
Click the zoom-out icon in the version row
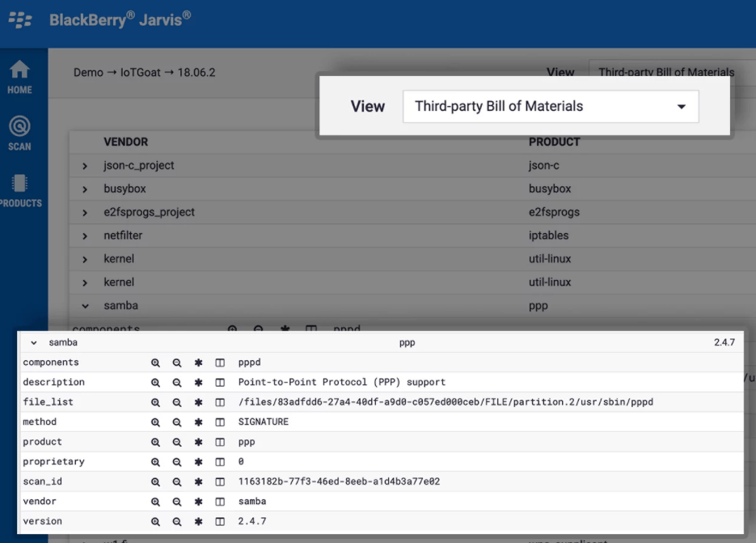pos(177,521)
